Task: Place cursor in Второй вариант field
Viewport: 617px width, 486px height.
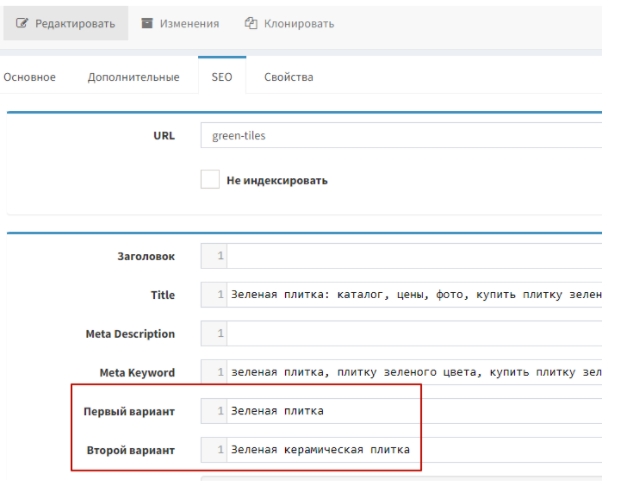Action: click(320, 449)
